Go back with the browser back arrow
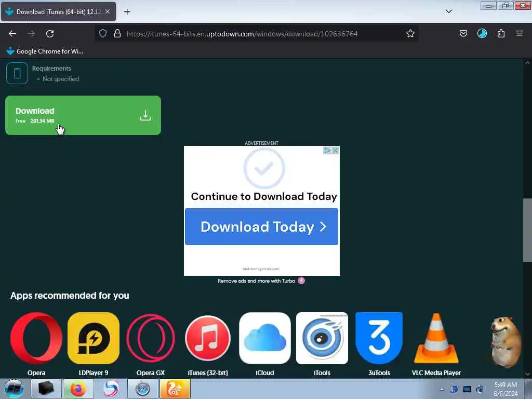Screen dimensions: 532x399 click(x=12, y=34)
